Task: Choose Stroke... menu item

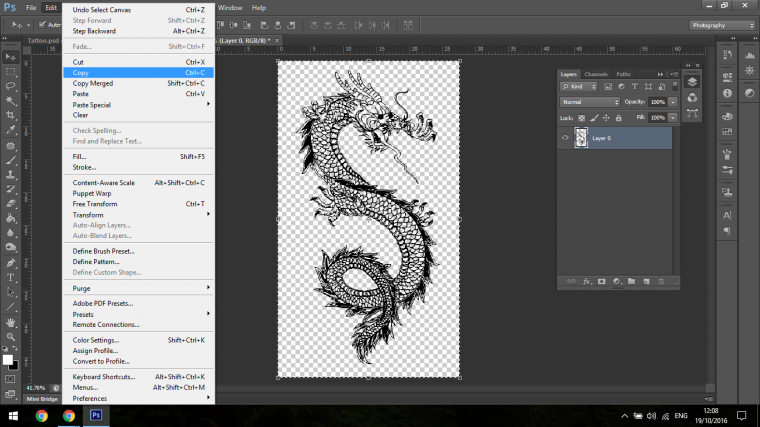Action: [x=138, y=167]
